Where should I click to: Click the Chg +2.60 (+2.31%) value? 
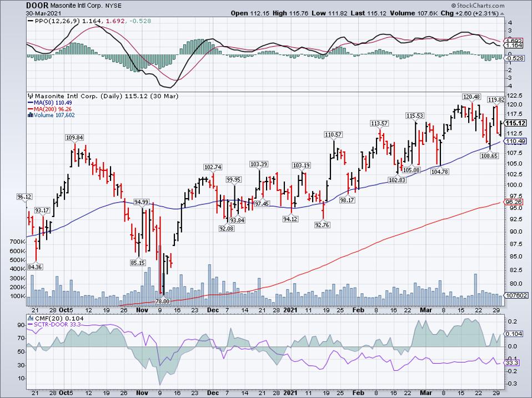(x=469, y=13)
